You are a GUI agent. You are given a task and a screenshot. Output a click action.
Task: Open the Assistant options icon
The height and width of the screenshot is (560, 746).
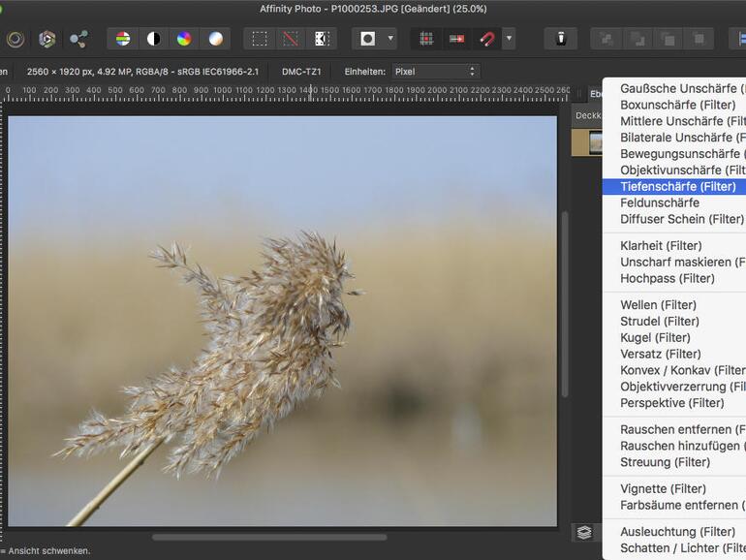(560, 39)
